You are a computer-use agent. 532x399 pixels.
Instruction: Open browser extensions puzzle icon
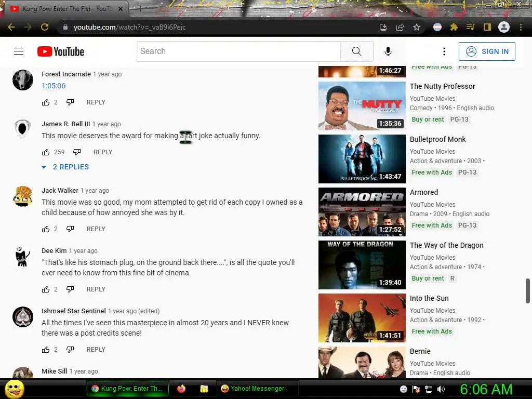point(454,27)
